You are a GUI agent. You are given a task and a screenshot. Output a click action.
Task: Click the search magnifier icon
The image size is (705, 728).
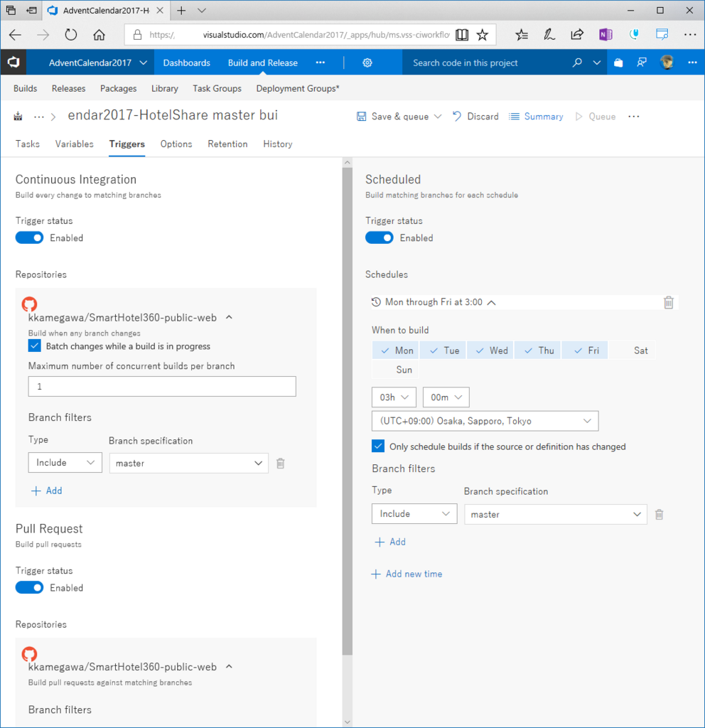[x=577, y=63]
